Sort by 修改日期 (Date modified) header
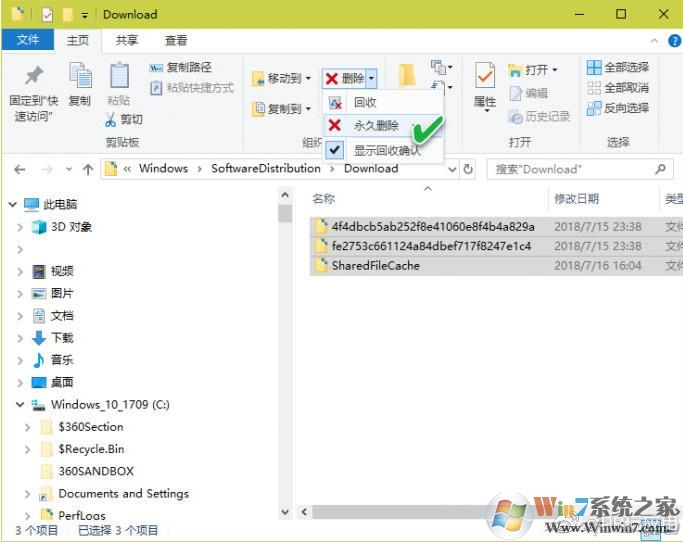Screen dimensions: 683x542 pos(576,199)
